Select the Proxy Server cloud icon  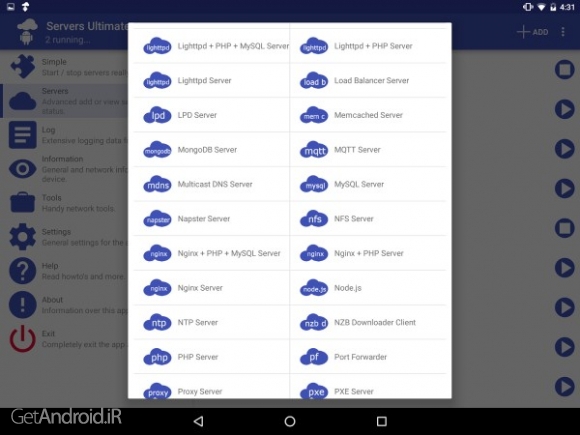point(157,391)
